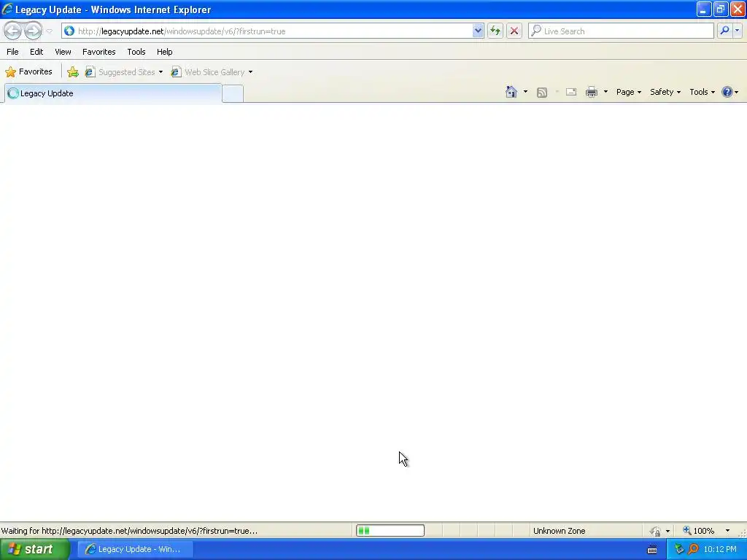Click the address bar URL field
The height and width of the screenshot is (560, 747).
[x=267, y=31]
